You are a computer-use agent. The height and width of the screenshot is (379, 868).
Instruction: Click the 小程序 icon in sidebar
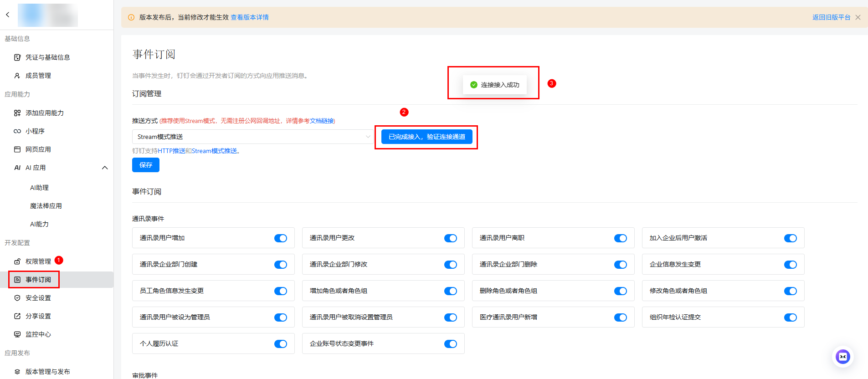coord(17,131)
